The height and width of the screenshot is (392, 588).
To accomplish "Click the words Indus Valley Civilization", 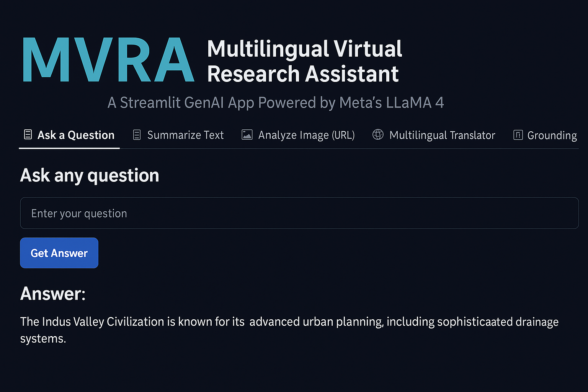I will click(x=103, y=322).
